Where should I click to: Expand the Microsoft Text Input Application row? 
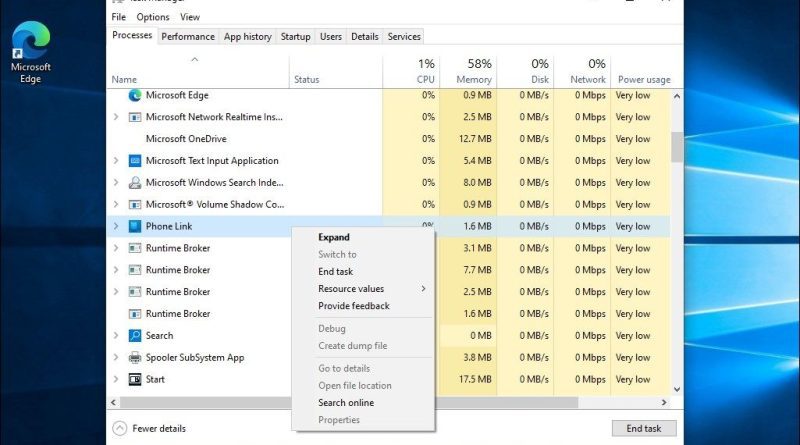(x=116, y=161)
